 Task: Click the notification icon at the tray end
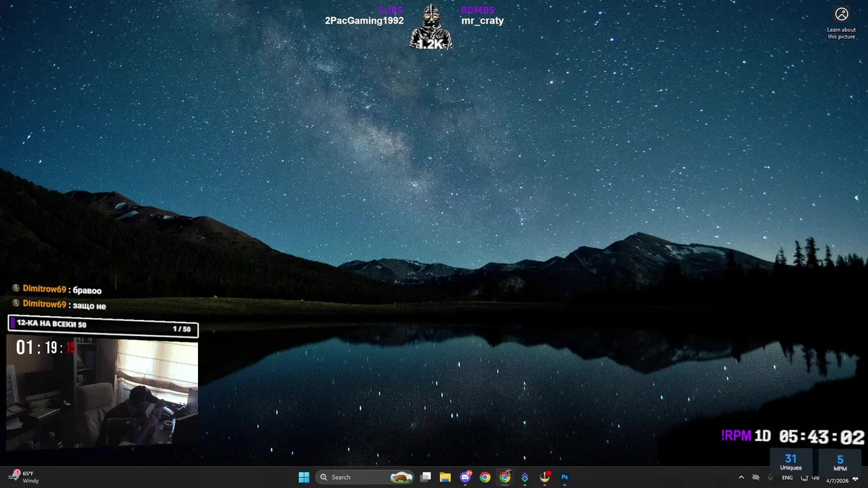[856, 479]
